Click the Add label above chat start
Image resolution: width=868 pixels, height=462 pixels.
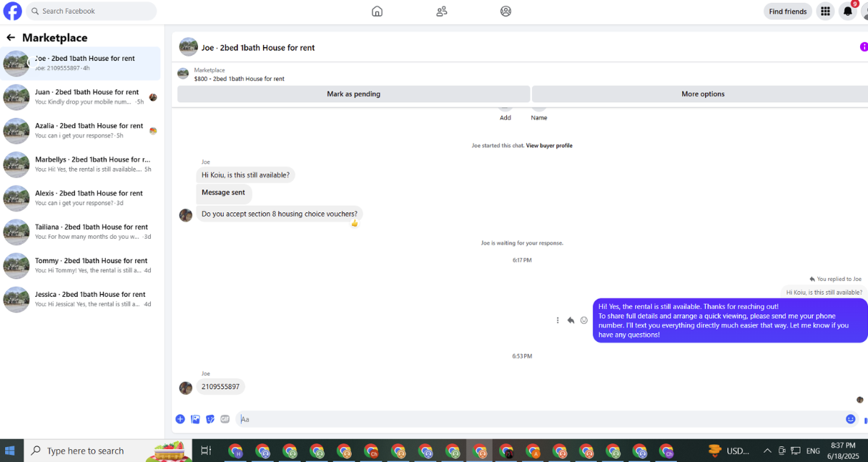(505, 117)
